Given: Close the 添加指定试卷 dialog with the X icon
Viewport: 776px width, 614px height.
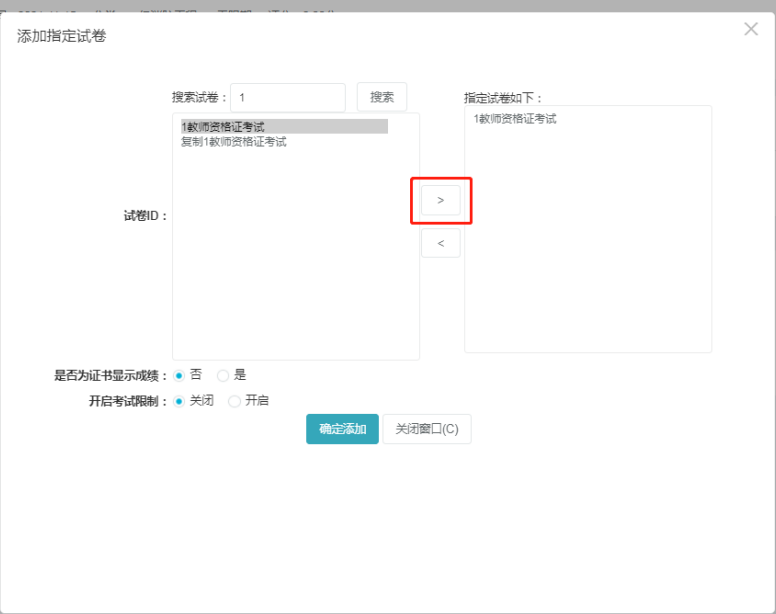Looking at the screenshot, I should (751, 29).
